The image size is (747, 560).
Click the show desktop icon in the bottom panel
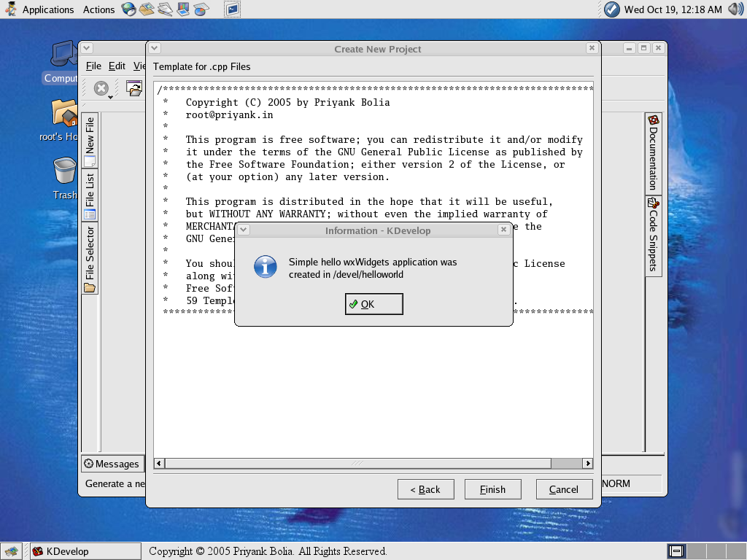pyautogui.click(x=11, y=551)
